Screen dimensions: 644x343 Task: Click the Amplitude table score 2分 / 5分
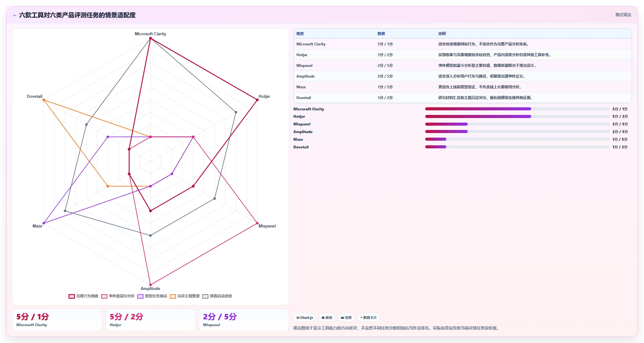coord(385,76)
